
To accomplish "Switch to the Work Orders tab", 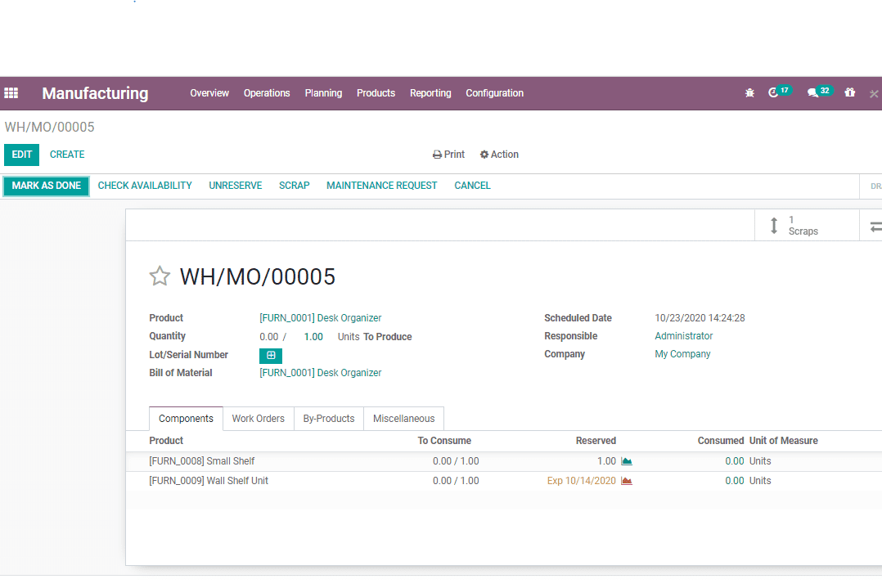I will tap(259, 418).
